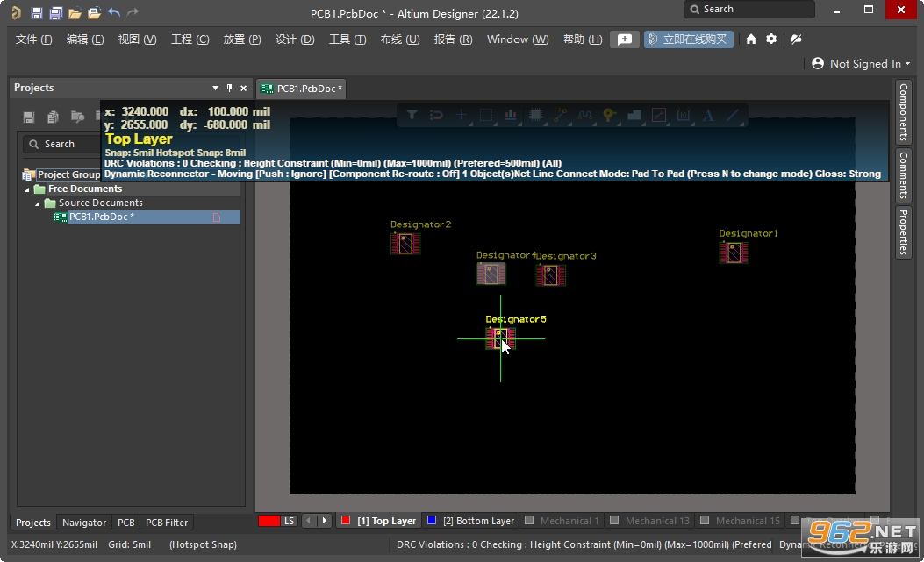Select the [1] Top Layer tab

pos(379,521)
